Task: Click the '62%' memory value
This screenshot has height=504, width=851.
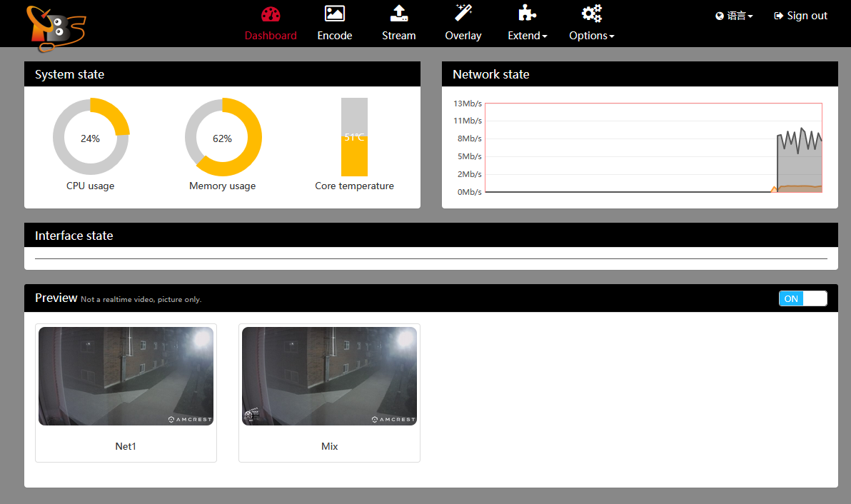Action: pyautogui.click(x=222, y=139)
